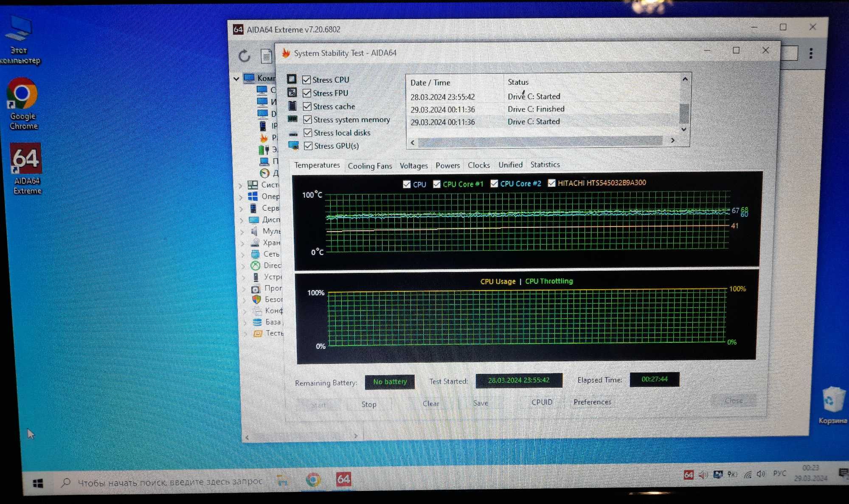This screenshot has width=849, height=504.
Task: Switch to Unified tab
Action: click(x=510, y=165)
